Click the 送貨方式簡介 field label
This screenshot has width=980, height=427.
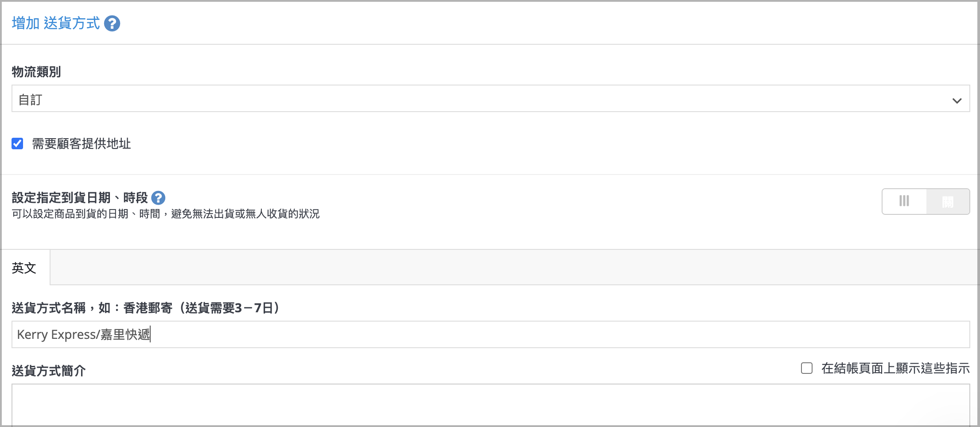click(49, 370)
